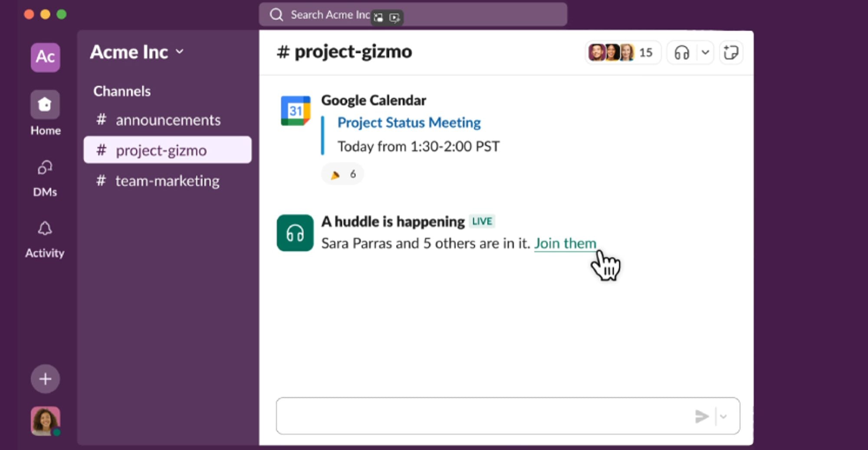This screenshot has height=450, width=868.
Task: Open send options dropdown arrow
Action: (723, 416)
